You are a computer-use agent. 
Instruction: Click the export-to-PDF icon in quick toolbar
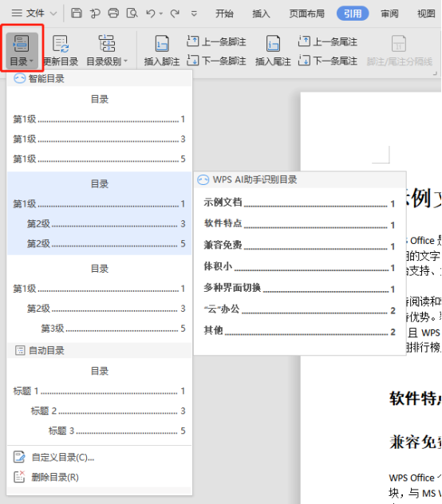(x=95, y=14)
